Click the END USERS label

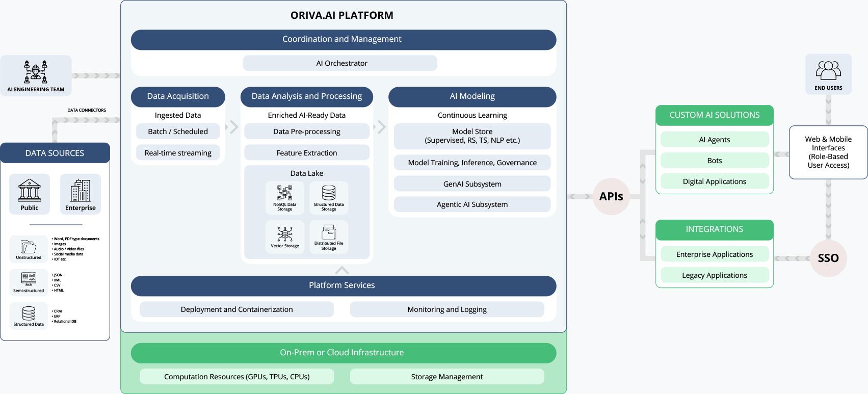coord(828,88)
